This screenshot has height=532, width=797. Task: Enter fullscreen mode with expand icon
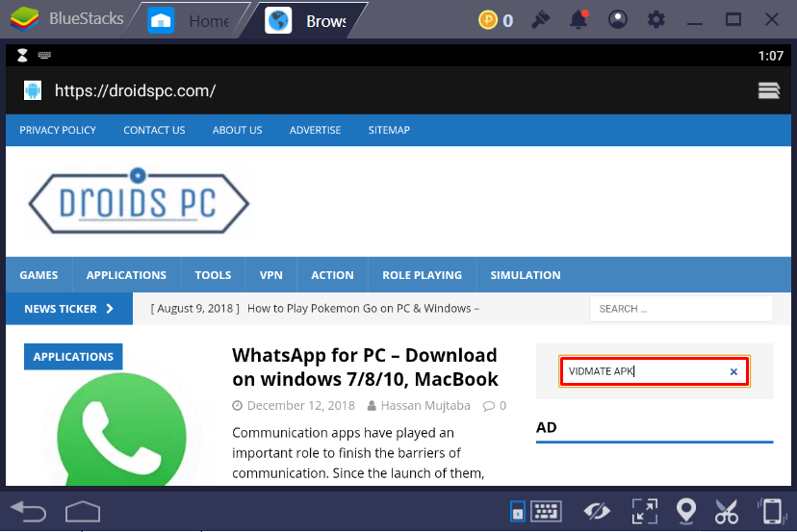pyautogui.click(x=643, y=510)
